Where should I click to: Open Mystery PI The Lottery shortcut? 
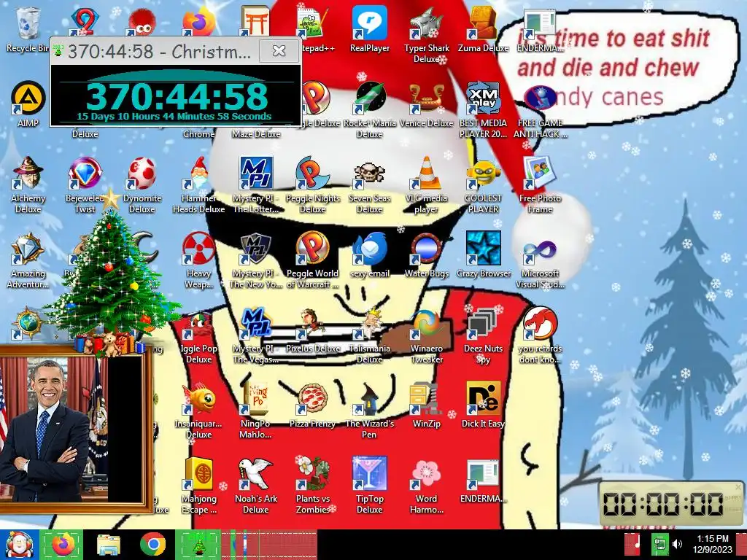coord(256,184)
